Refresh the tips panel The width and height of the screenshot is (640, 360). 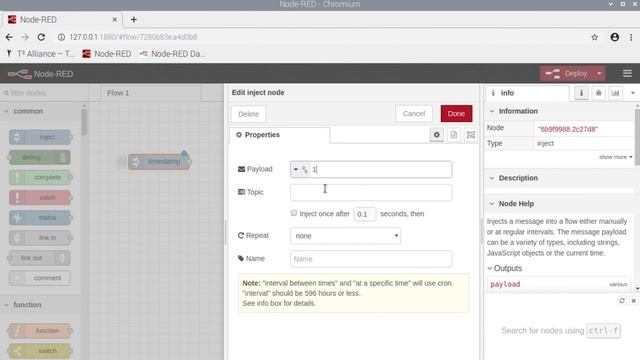(x=622, y=300)
